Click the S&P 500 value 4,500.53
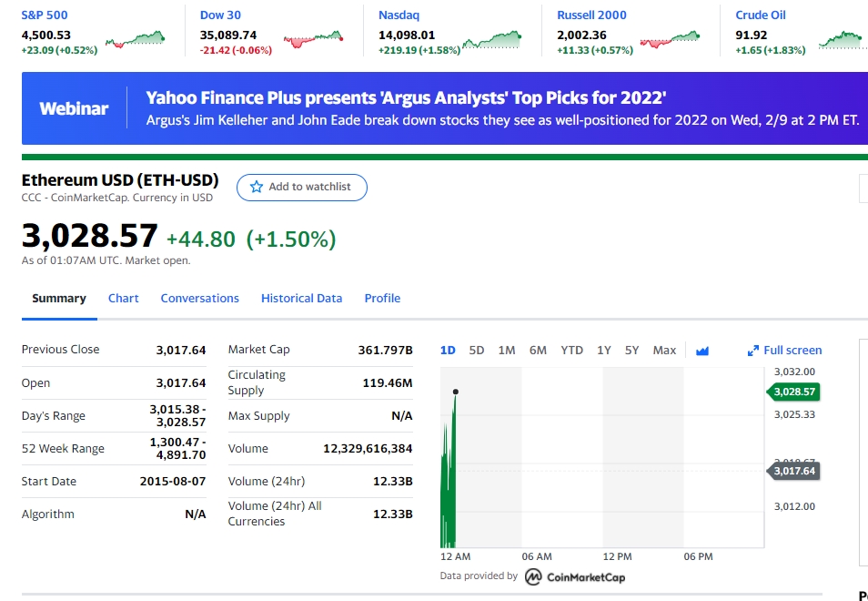868x601 pixels. 45,36
